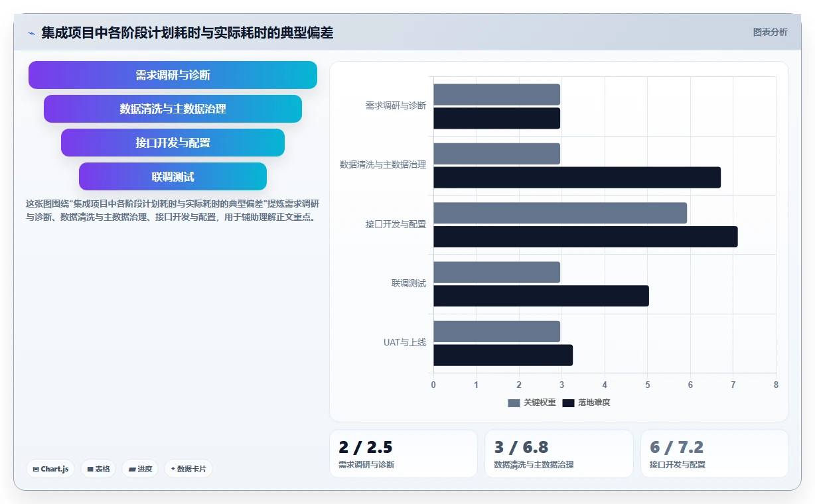Select the 接口开发与配置 funnel stage
815x504 pixels.
173,143
